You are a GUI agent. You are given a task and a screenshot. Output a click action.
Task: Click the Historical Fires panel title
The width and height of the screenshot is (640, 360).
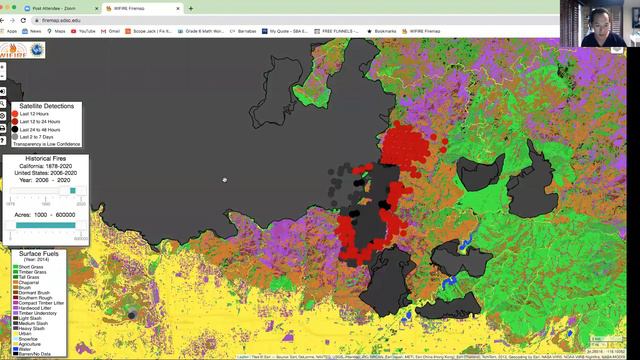coord(45,158)
